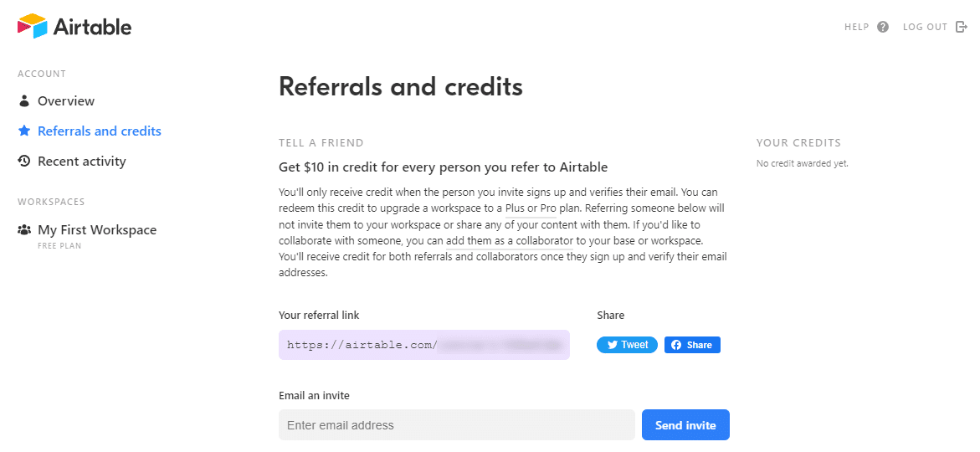Select Referrals and credits in sidebar
The width and height of the screenshot is (980, 452).
coord(100,131)
